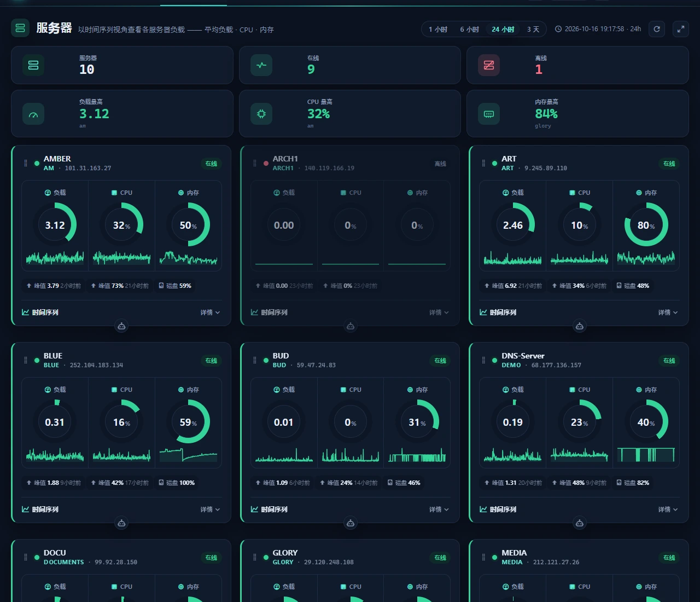Viewport: 700px width, 602px height.
Task: Grab the BLUE card drag handle
Action: (26, 360)
